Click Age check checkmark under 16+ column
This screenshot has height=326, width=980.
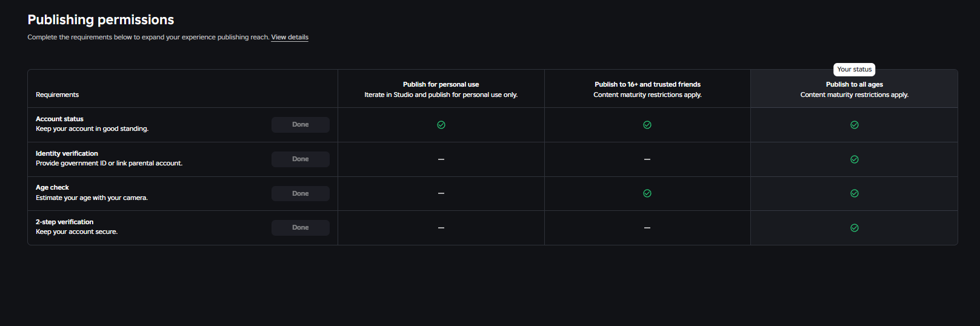(647, 193)
